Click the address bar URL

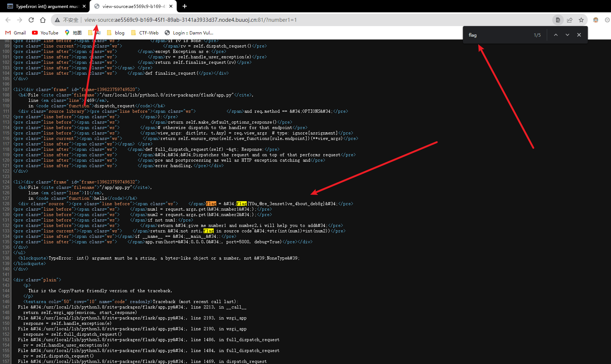click(x=190, y=20)
